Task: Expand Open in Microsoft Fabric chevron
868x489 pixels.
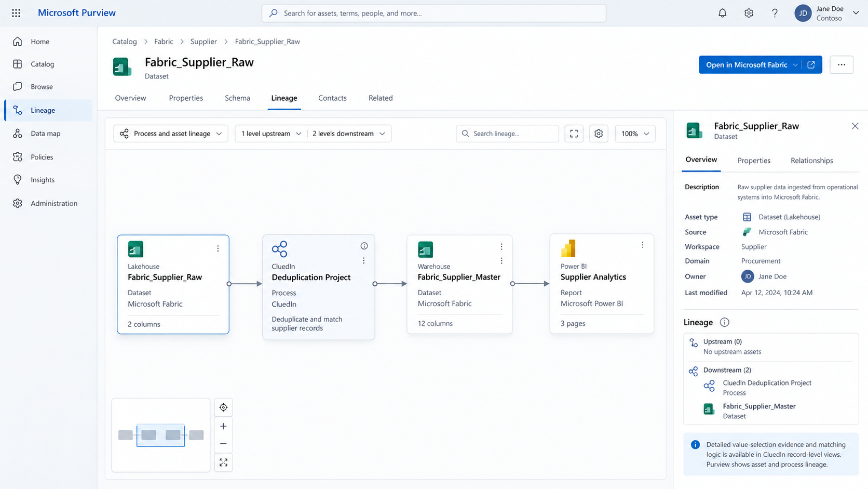Action: [x=795, y=65]
